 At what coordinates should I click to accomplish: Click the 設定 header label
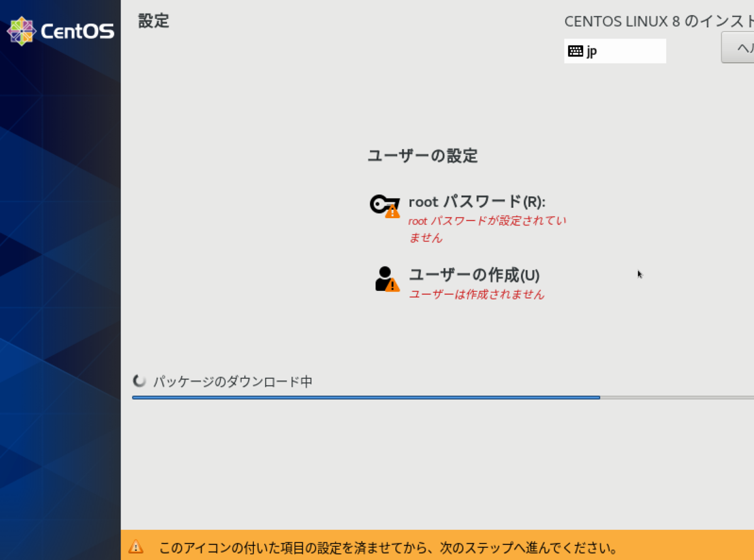[154, 21]
